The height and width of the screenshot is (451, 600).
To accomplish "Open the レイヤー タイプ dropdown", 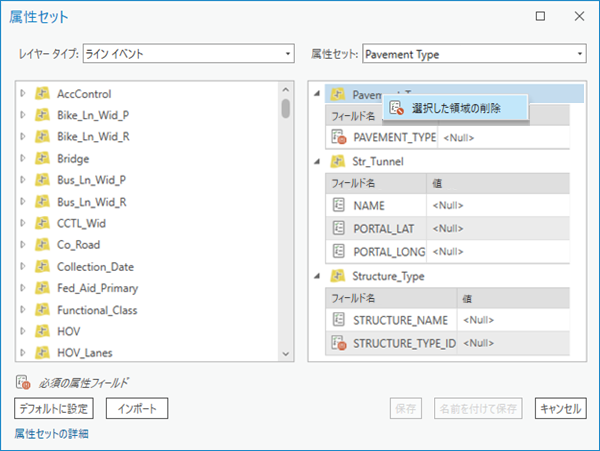I will (x=189, y=54).
